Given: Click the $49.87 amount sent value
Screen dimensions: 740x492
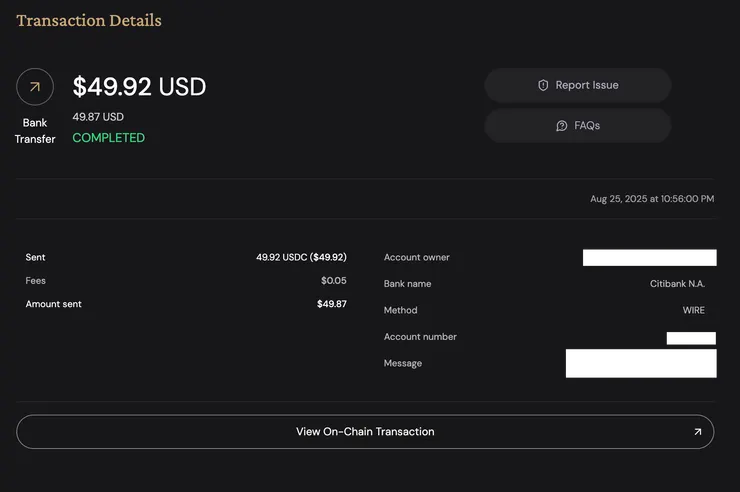Looking at the screenshot, I should 331,304.
